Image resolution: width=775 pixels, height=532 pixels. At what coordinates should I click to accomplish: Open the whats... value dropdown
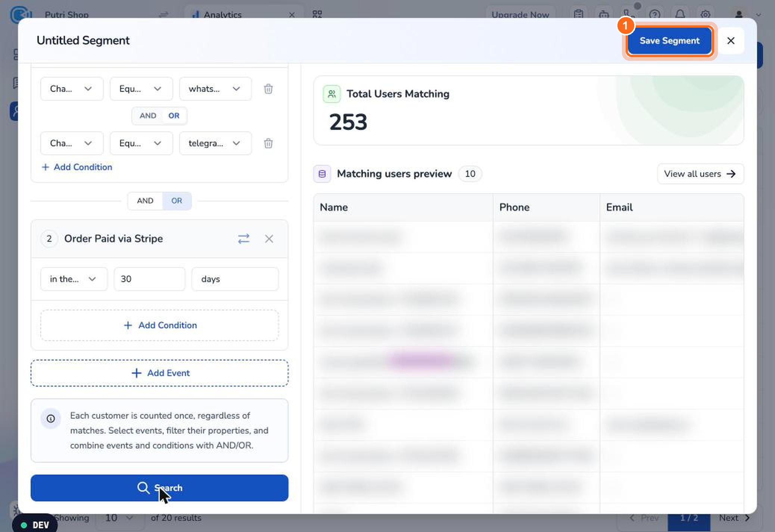(x=215, y=89)
